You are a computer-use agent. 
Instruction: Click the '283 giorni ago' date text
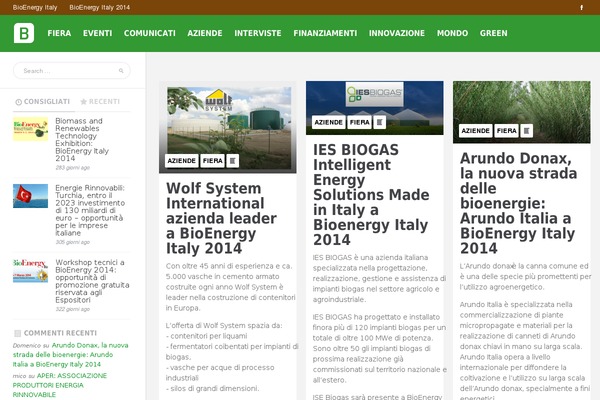click(73, 168)
